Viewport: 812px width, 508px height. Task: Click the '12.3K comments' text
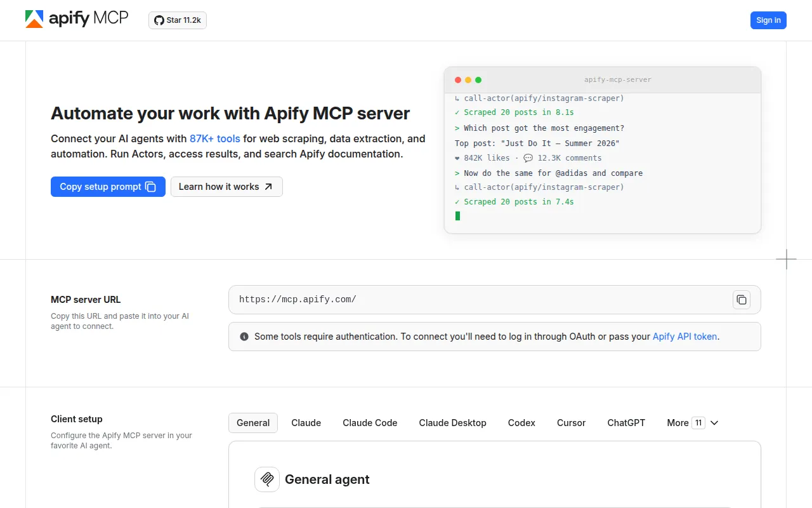click(x=570, y=158)
